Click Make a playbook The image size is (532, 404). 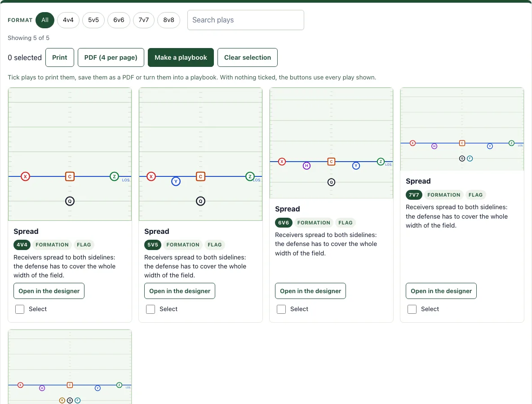coord(181,57)
